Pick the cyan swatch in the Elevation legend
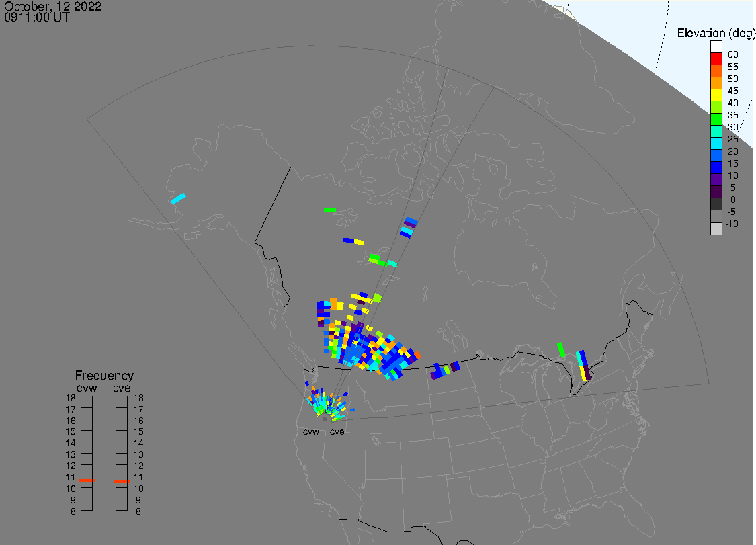Image resolution: width=756 pixels, height=545 pixels. 716,143
